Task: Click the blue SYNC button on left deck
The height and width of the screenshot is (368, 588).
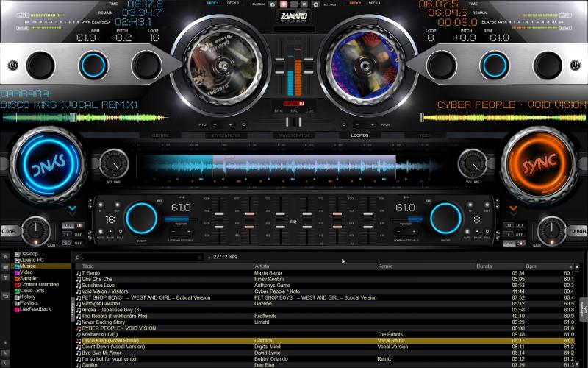Action: click(x=48, y=164)
